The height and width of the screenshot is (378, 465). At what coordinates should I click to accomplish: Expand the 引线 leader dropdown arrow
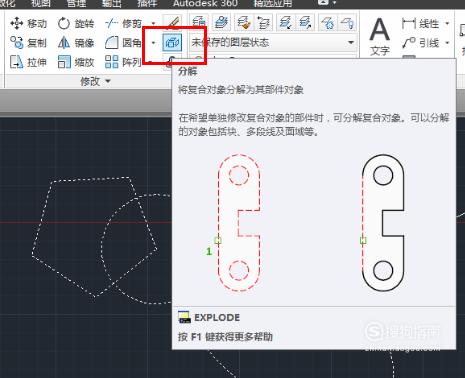coord(447,43)
